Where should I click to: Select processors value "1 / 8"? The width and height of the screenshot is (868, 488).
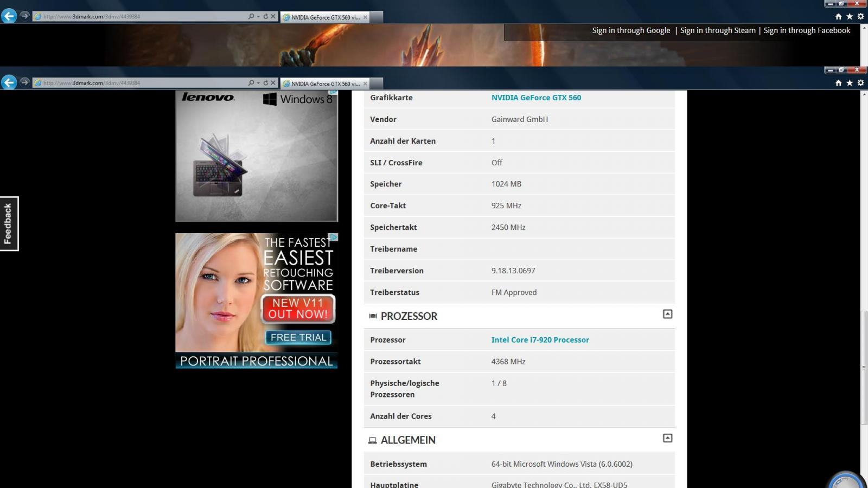(499, 383)
